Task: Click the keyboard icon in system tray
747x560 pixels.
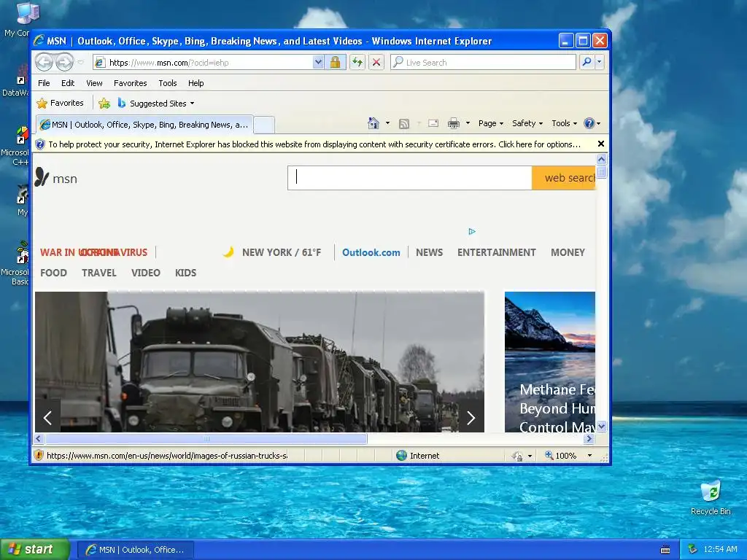Action: coord(665,550)
